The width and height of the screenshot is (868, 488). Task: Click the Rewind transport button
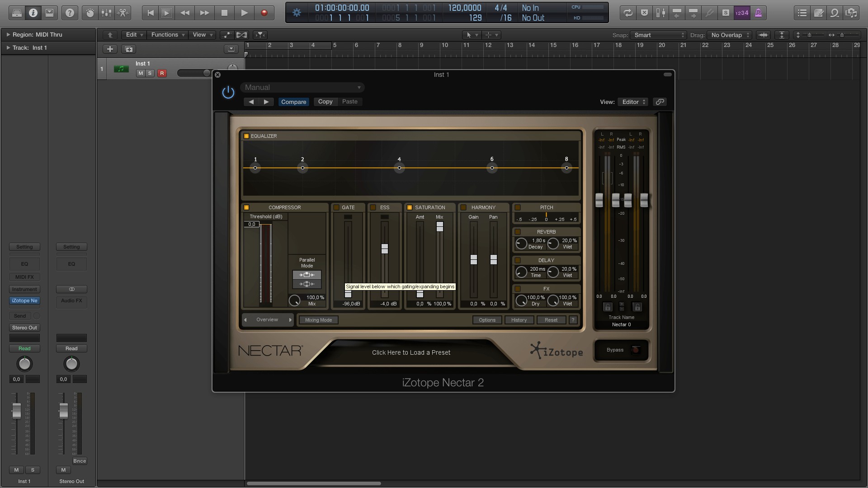(185, 13)
